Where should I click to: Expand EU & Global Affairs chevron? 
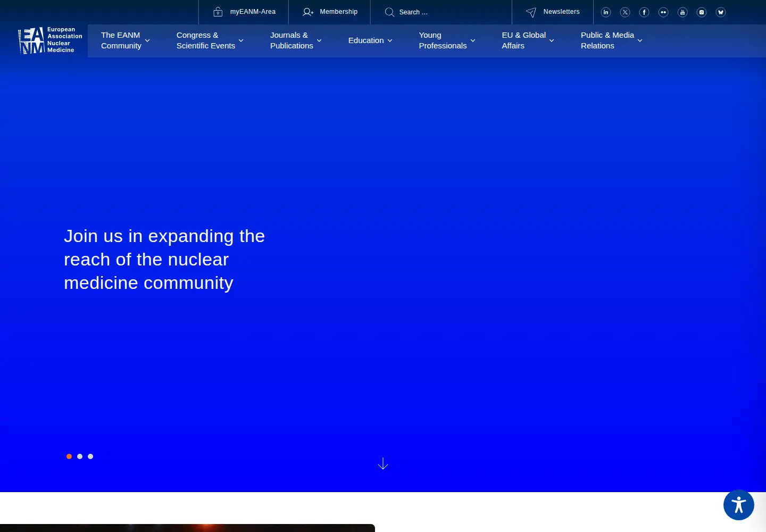(552, 40)
